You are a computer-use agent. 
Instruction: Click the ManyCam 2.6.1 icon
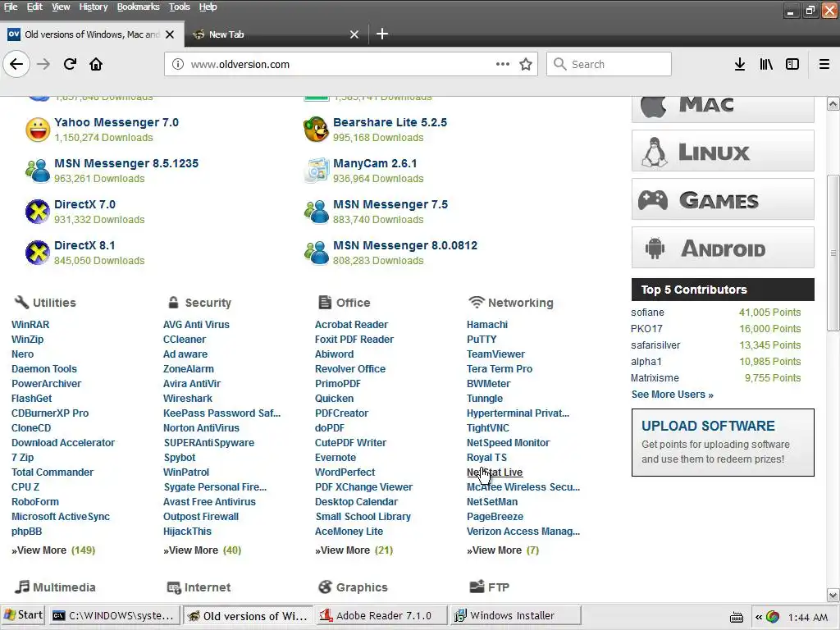tap(316, 171)
